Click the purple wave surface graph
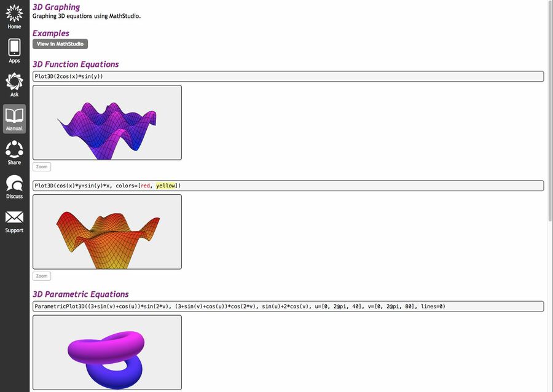The height and width of the screenshot is (392, 553). click(x=107, y=123)
